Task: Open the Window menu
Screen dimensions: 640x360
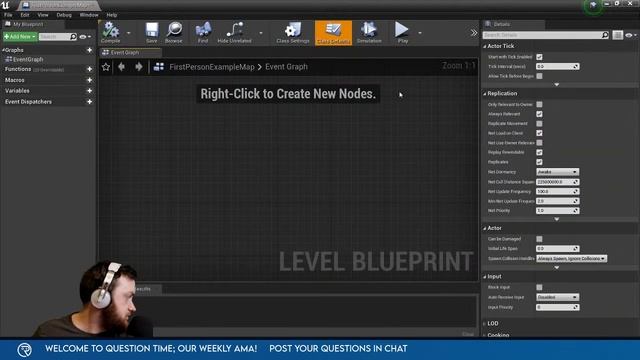Action: (89, 15)
